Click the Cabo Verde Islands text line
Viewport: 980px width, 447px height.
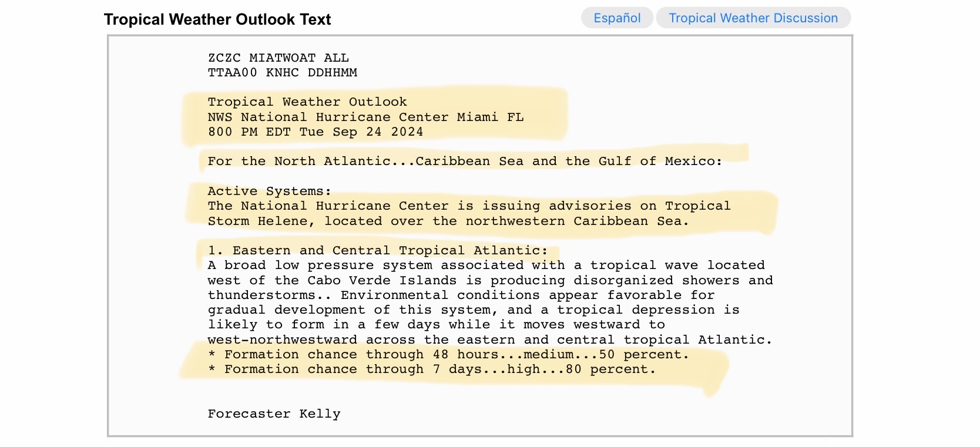pyautogui.click(x=491, y=280)
